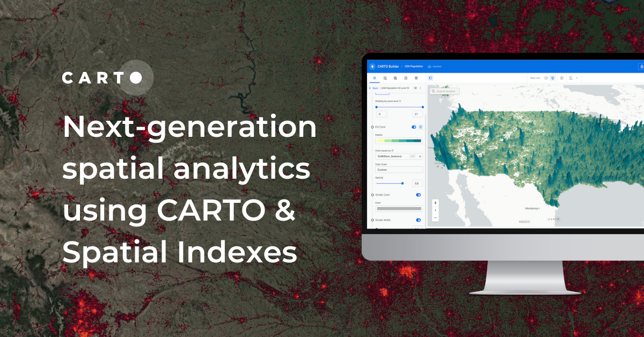644x337 pixels.
Task: Turn off the Stroke Color toggle
Action: tap(419, 195)
